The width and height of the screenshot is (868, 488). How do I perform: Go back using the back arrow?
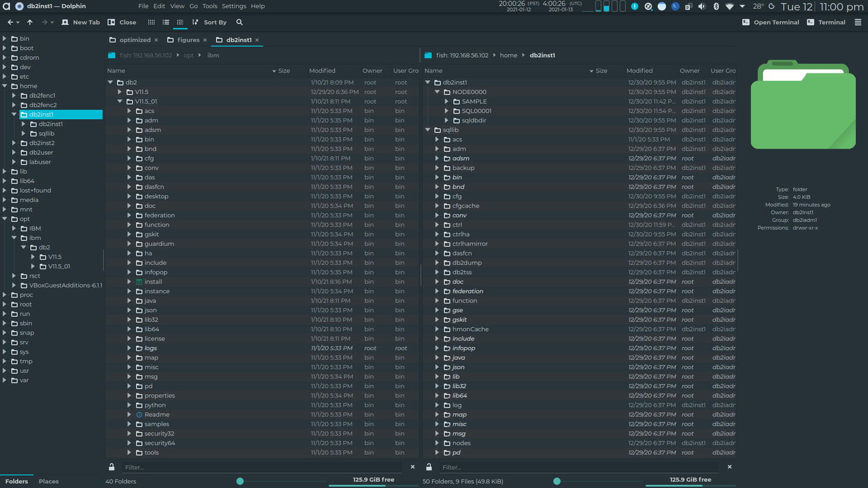[x=10, y=22]
